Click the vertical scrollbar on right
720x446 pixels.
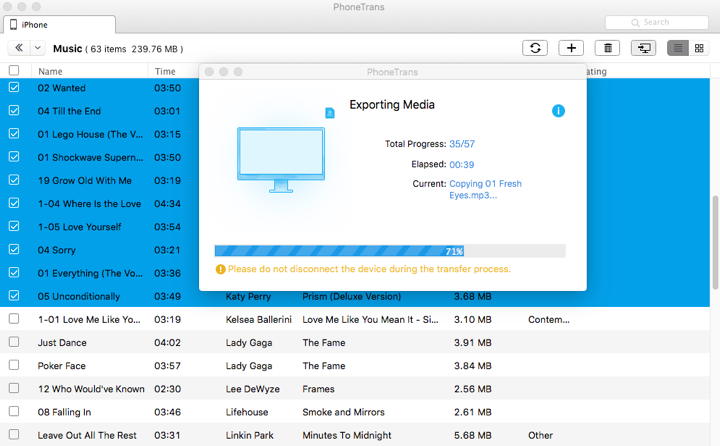(x=713, y=230)
